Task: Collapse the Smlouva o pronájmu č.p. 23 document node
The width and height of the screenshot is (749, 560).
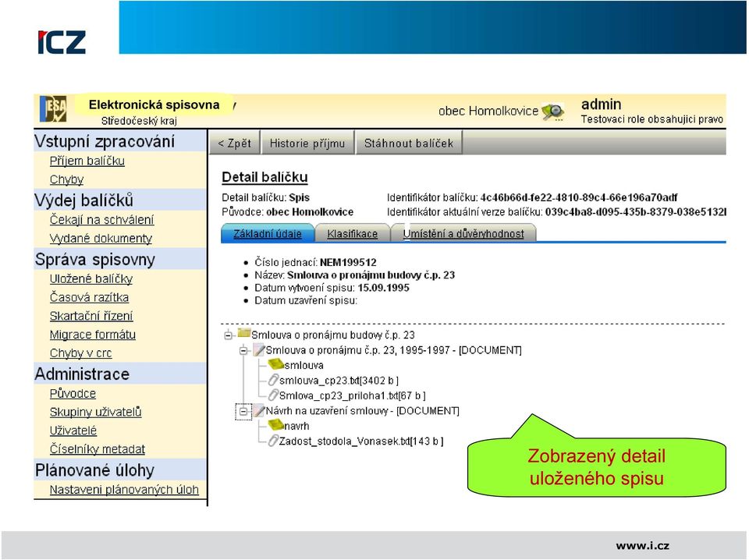Action: point(243,350)
